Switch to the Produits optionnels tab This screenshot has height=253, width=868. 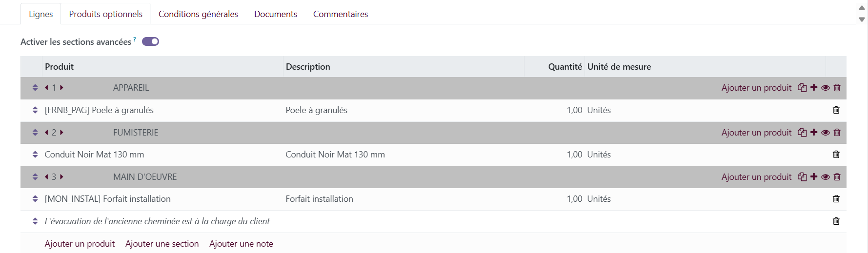click(106, 14)
